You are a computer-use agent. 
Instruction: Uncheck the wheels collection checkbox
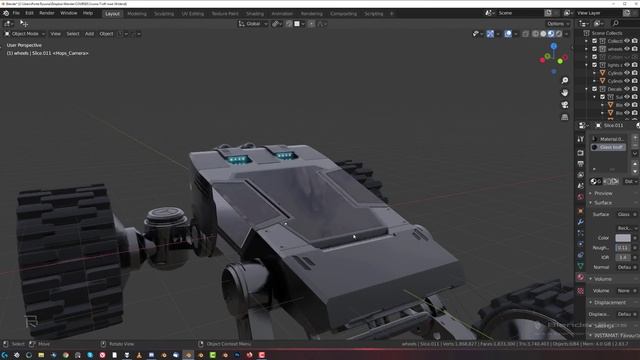(x=594, y=49)
